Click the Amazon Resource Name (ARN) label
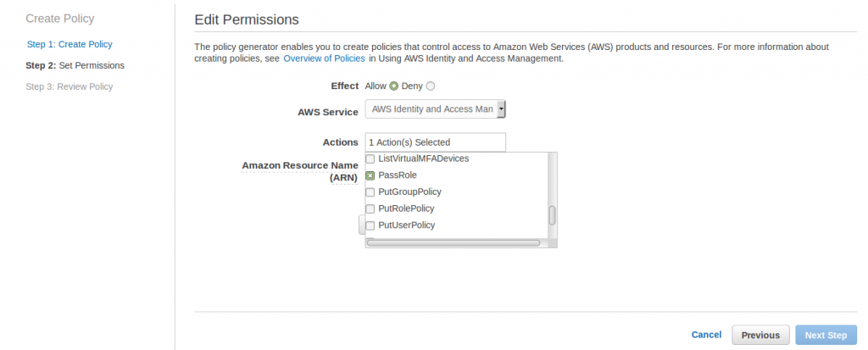 click(300, 172)
